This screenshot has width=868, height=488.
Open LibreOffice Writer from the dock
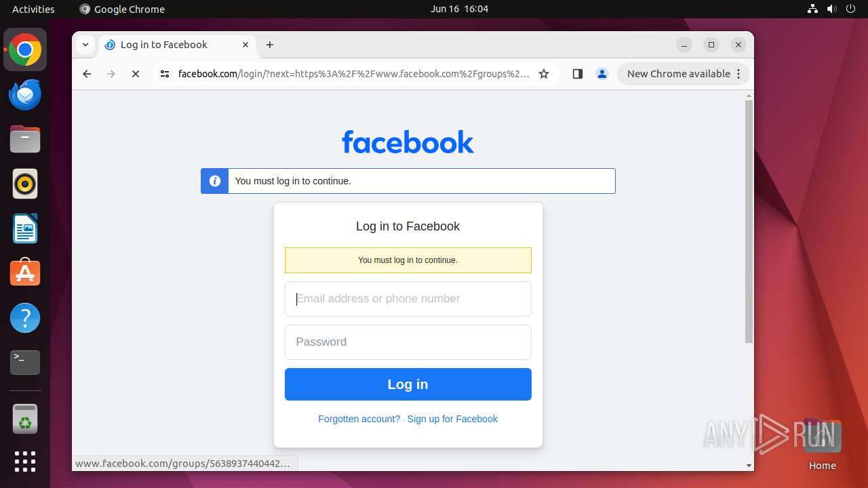tap(25, 228)
